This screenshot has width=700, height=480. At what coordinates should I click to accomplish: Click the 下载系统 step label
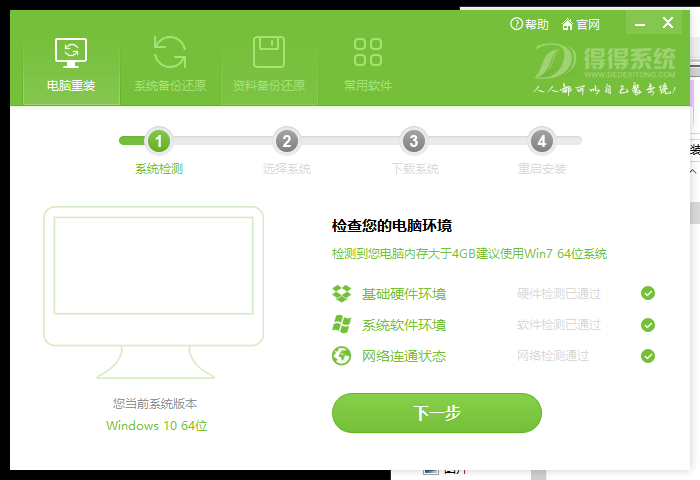(415, 169)
